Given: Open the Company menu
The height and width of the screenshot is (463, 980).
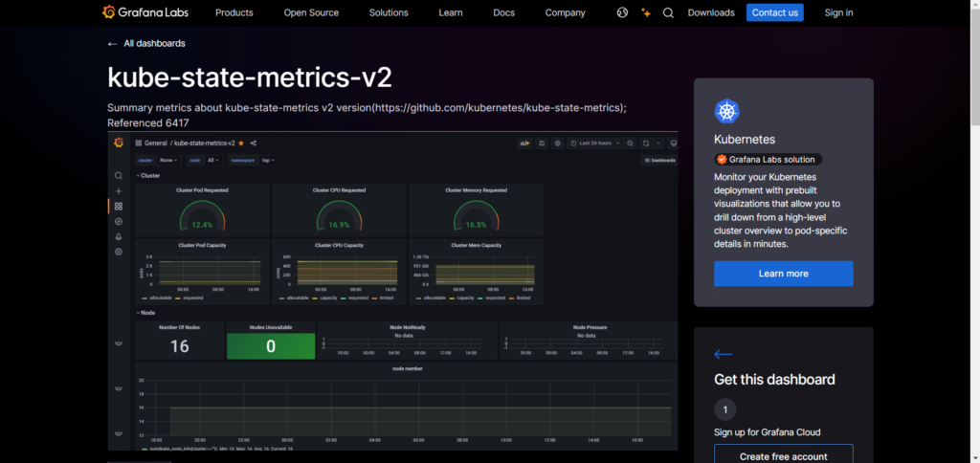Looking at the screenshot, I should pos(565,12).
